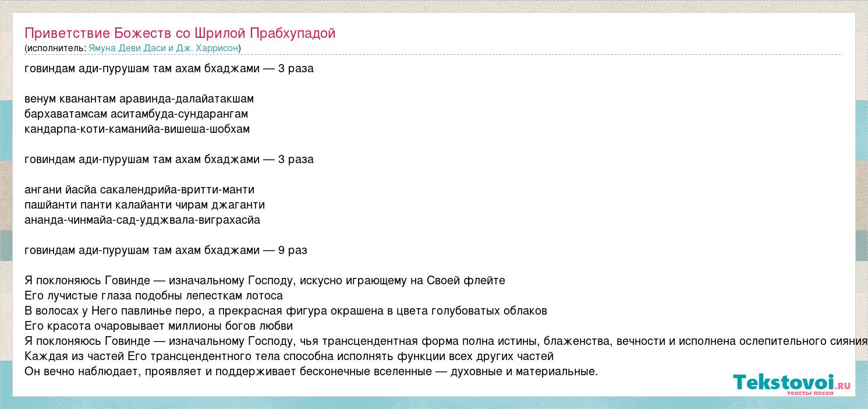Click the artist link Ямуна Деви Даси и Дж. Харрисон
Screen dimensions: 868x409
[x=163, y=48]
